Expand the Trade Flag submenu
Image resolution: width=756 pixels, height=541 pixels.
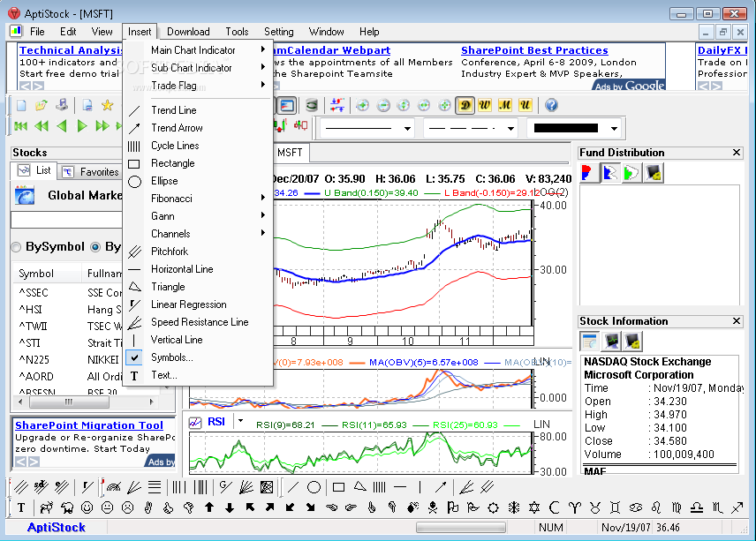coord(198,86)
